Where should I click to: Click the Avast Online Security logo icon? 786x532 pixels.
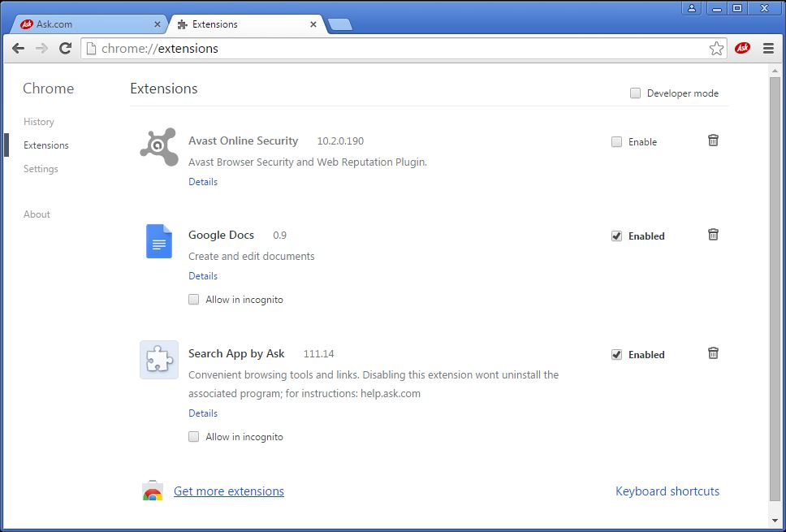[x=159, y=147]
